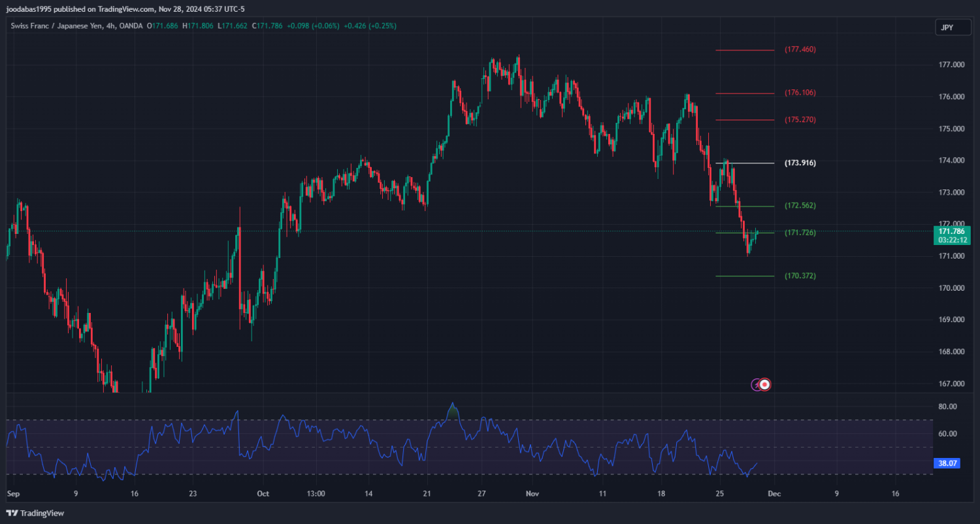
Task: Click the Japan flag economic event icon
Action: 765,385
